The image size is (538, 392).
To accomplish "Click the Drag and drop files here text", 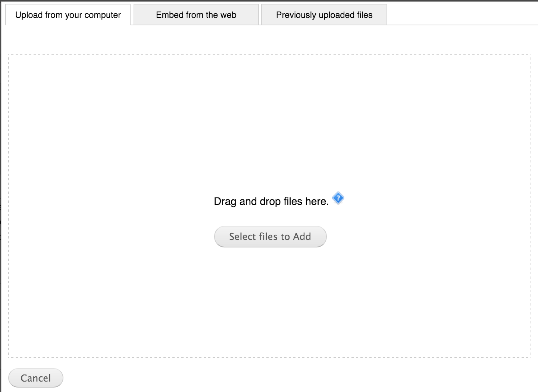I will 271,202.
